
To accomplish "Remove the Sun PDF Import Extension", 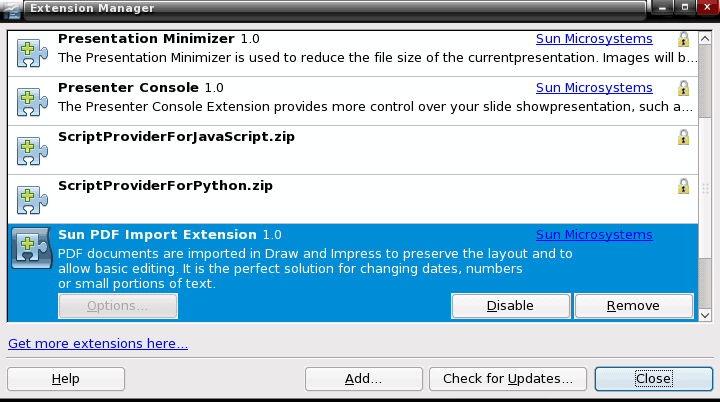I will click(x=634, y=306).
